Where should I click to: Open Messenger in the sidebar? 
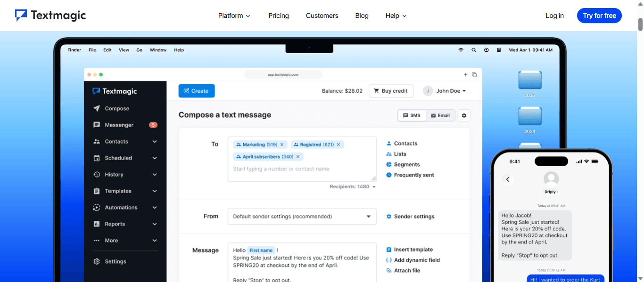(x=119, y=125)
